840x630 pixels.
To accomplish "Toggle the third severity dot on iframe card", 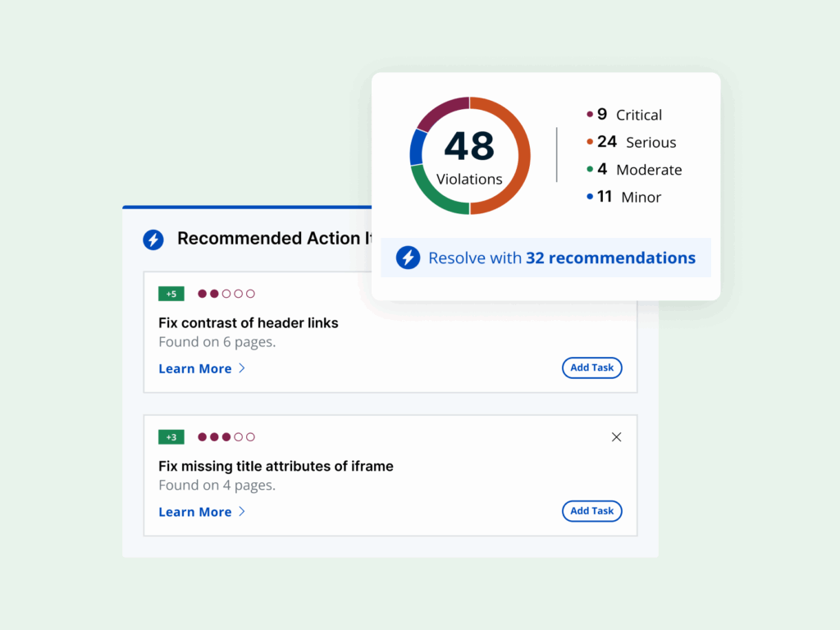I will [x=225, y=436].
